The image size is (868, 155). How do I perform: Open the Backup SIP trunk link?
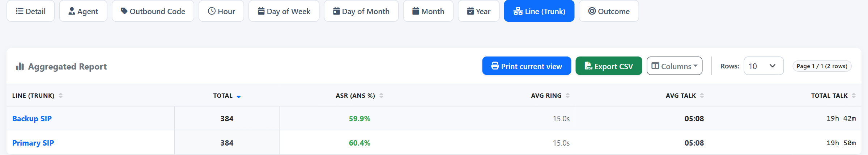32,119
